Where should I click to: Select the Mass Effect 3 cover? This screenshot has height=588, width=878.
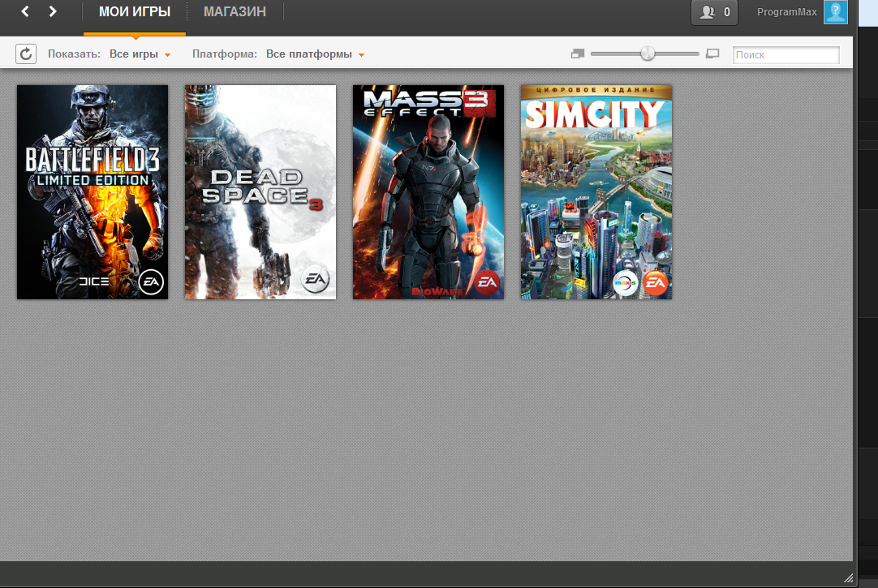428,192
